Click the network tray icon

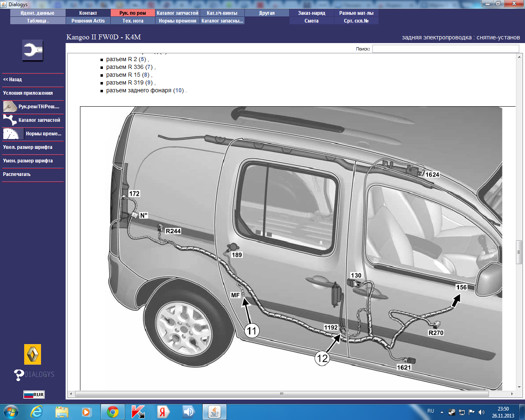(462, 412)
